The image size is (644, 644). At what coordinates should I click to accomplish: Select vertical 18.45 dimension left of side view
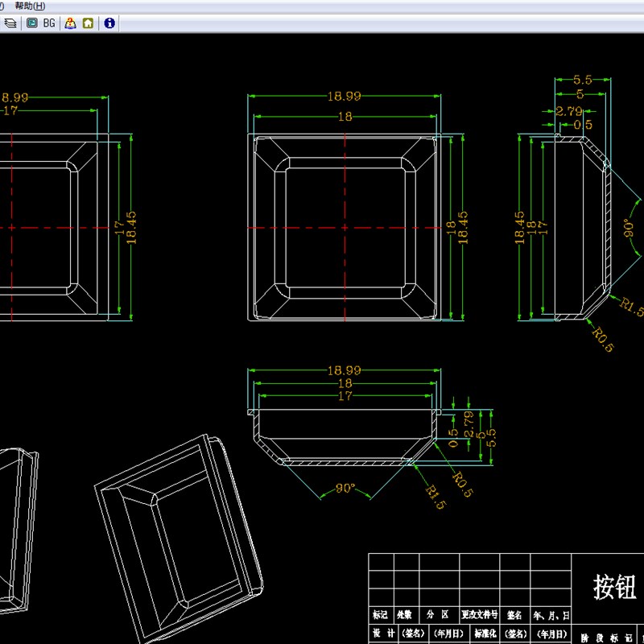click(519, 227)
